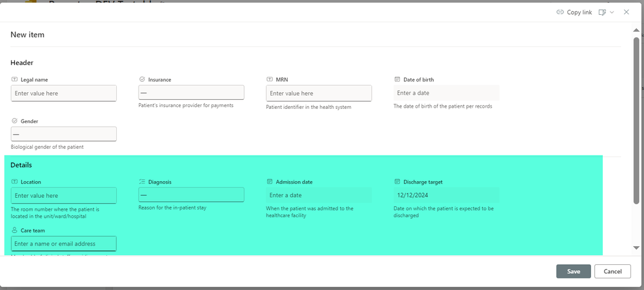This screenshot has width=644, height=290.
Task: Click the Diagnosis multi-choice list icon
Action: (x=142, y=181)
